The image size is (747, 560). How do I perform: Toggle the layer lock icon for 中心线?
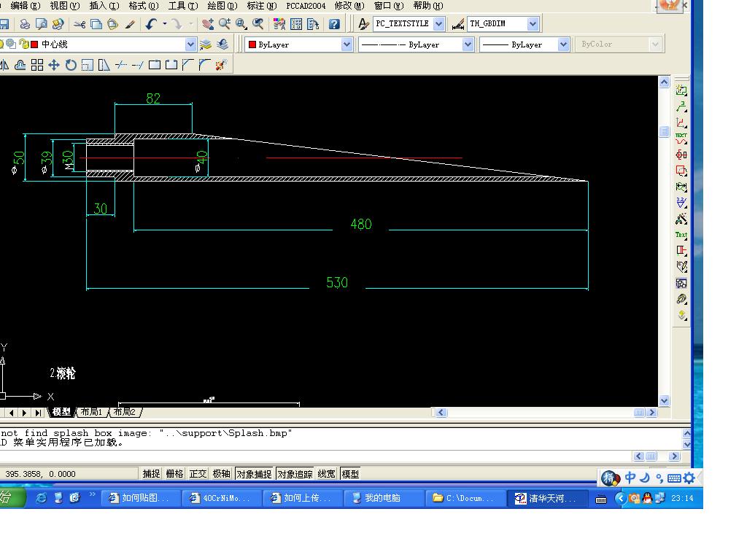pyautogui.click(x=23, y=44)
